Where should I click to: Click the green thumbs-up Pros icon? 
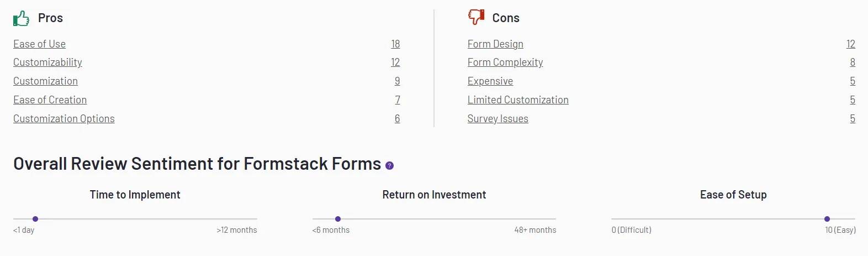(x=21, y=18)
